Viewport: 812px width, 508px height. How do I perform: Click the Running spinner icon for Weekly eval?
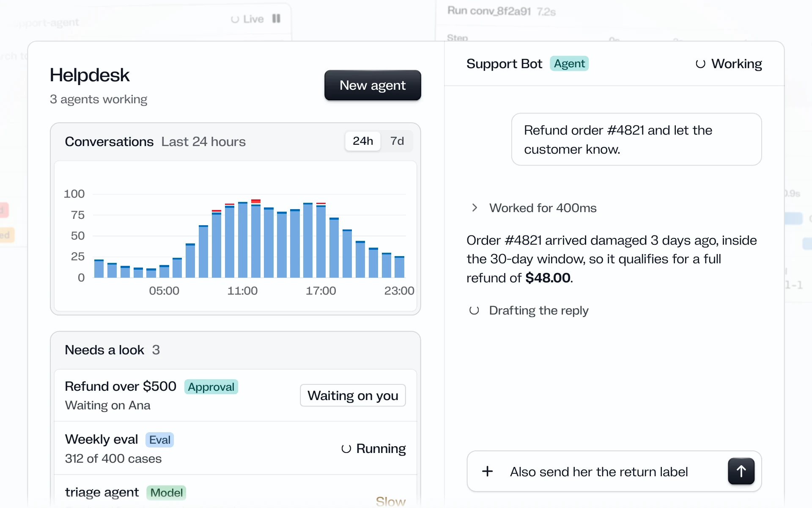[346, 449]
